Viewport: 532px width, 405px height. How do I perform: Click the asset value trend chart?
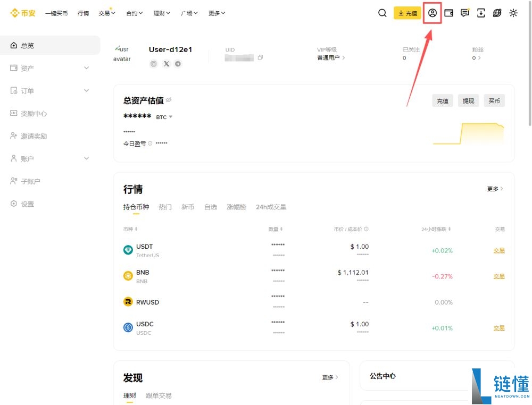tap(469, 133)
